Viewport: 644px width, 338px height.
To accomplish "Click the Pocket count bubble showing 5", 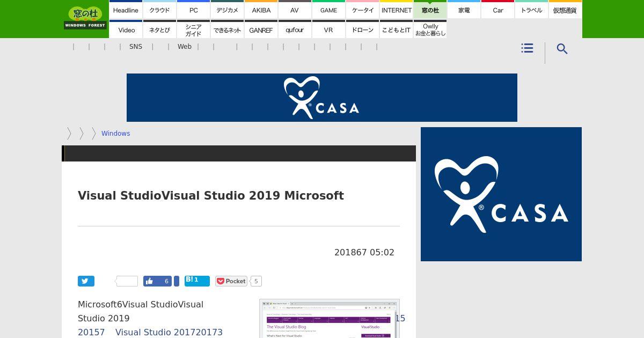I will (256, 281).
